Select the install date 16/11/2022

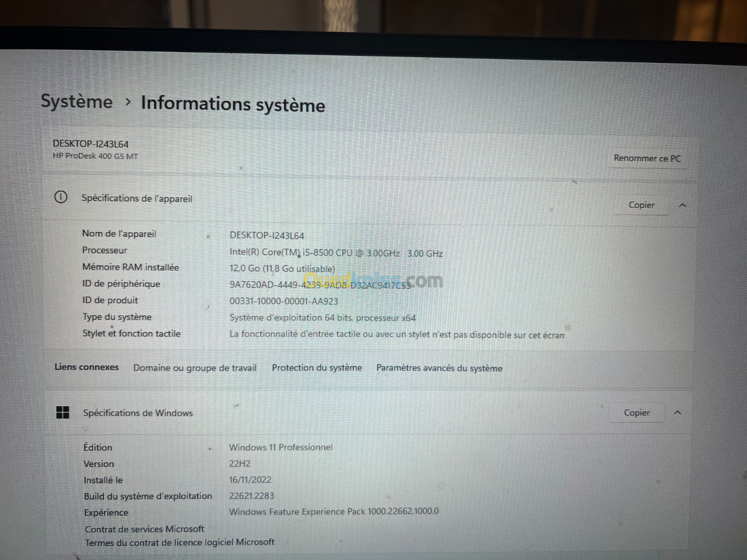coord(250,480)
